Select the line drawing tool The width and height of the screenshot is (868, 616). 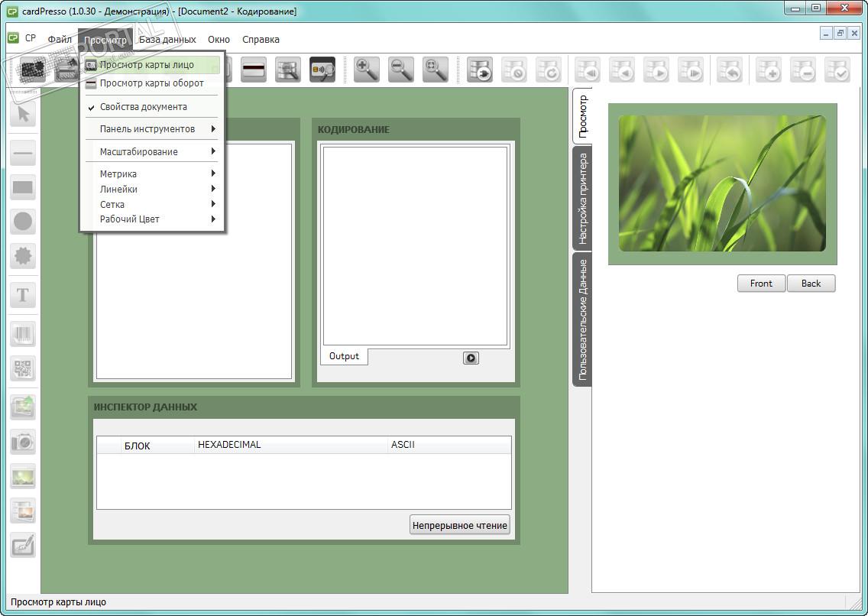23,154
